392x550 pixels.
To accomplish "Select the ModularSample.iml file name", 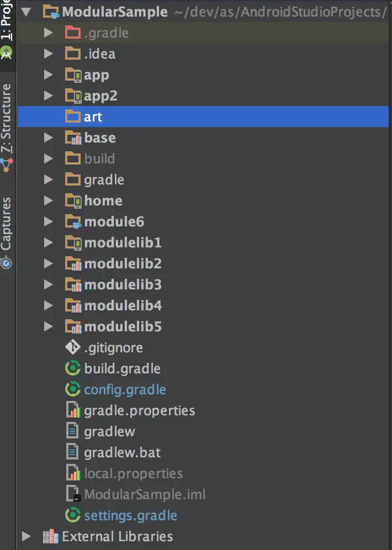I will (145, 494).
